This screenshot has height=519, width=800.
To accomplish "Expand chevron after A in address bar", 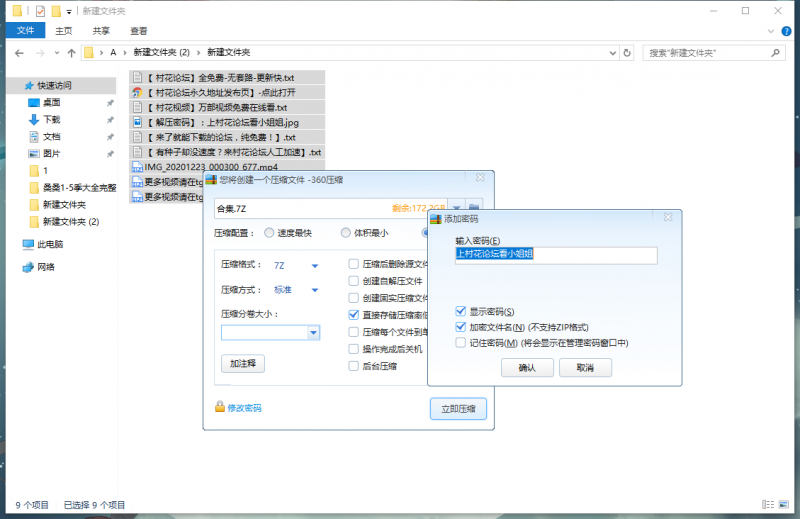I will point(124,53).
